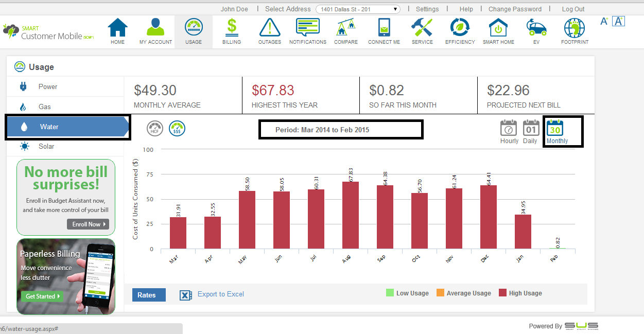Image resolution: width=644 pixels, height=334 pixels.
Task: Increase font size with A+ control
Action: [604, 21]
